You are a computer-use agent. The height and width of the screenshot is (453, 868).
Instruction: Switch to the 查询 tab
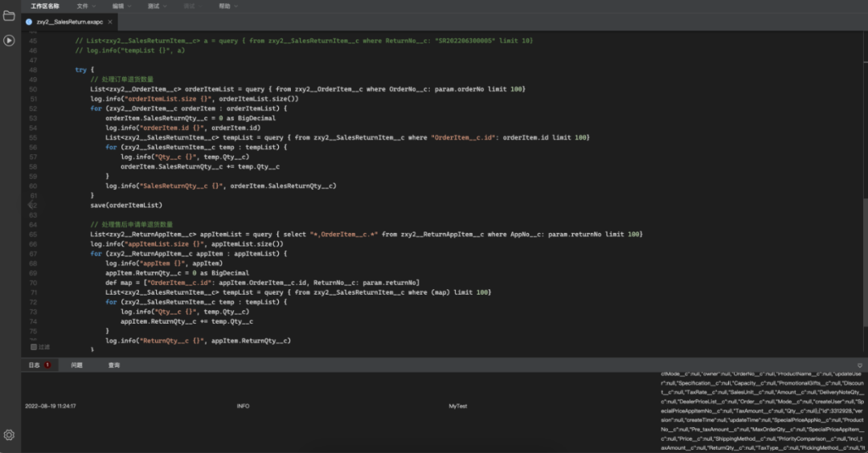pyautogui.click(x=114, y=365)
